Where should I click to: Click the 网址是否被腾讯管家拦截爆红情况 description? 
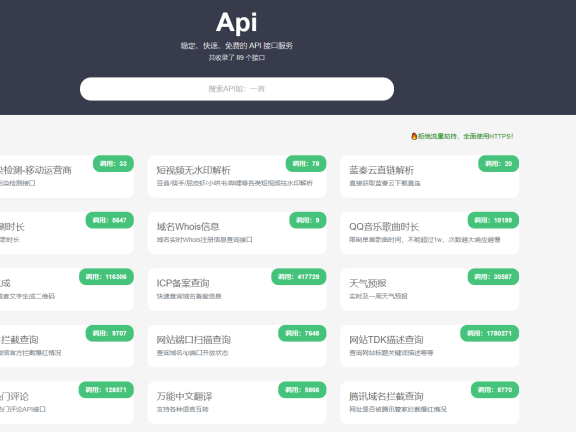[398, 409]
